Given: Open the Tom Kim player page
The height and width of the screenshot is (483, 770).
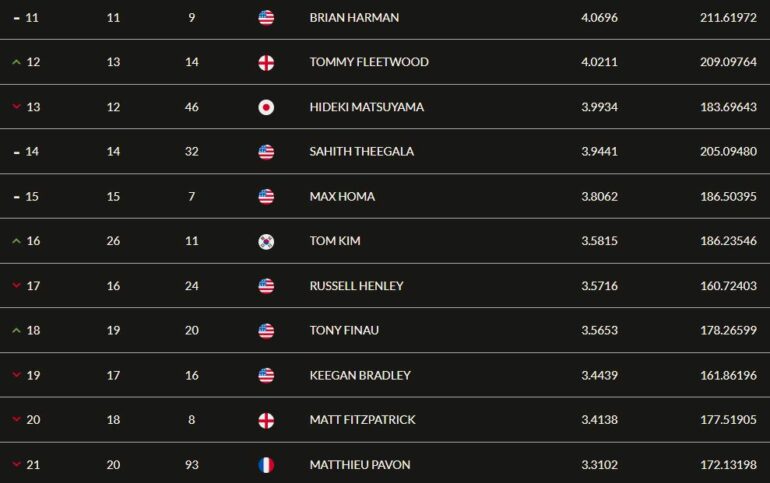Looking at the screenshot, I should [335, 241].
